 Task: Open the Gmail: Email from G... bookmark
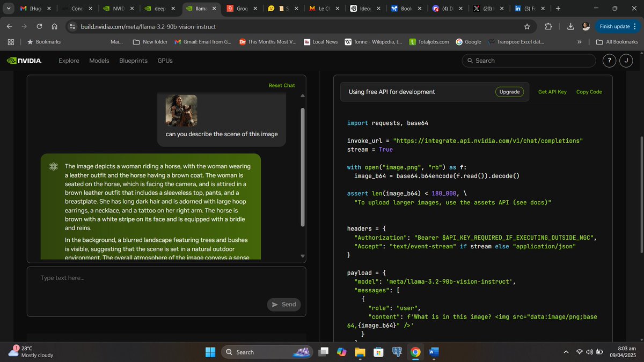coord(203,42)
